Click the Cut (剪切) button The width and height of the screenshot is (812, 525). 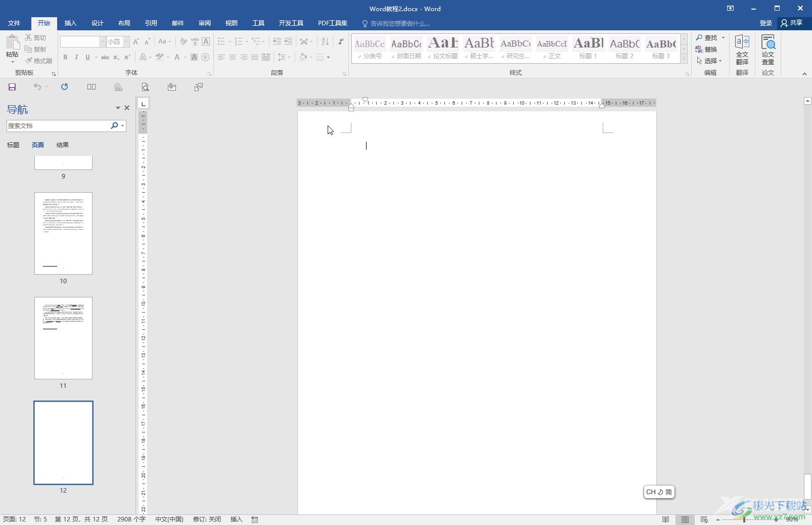[x=35, y=37]
